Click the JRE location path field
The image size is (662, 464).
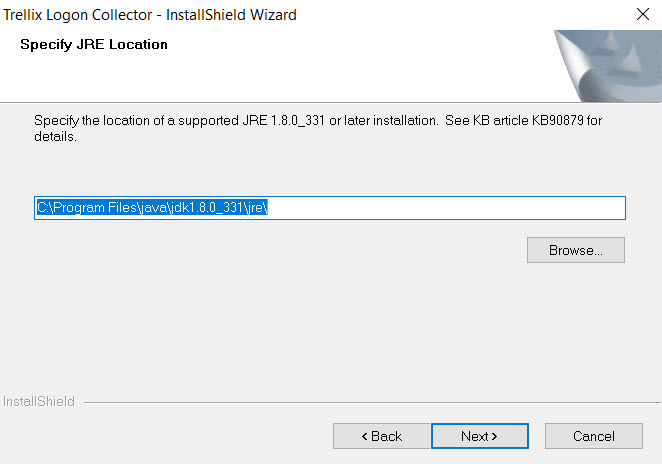(330, 208)
